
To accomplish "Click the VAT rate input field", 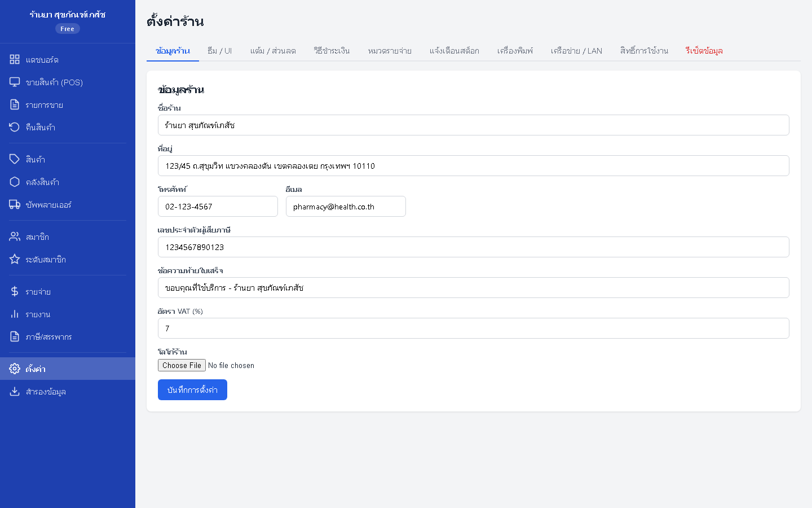I will (x=473, y=329).
